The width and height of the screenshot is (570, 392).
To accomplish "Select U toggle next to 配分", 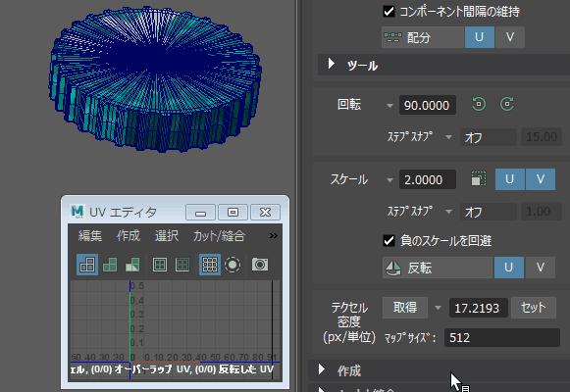I will (x=479, y=37).
